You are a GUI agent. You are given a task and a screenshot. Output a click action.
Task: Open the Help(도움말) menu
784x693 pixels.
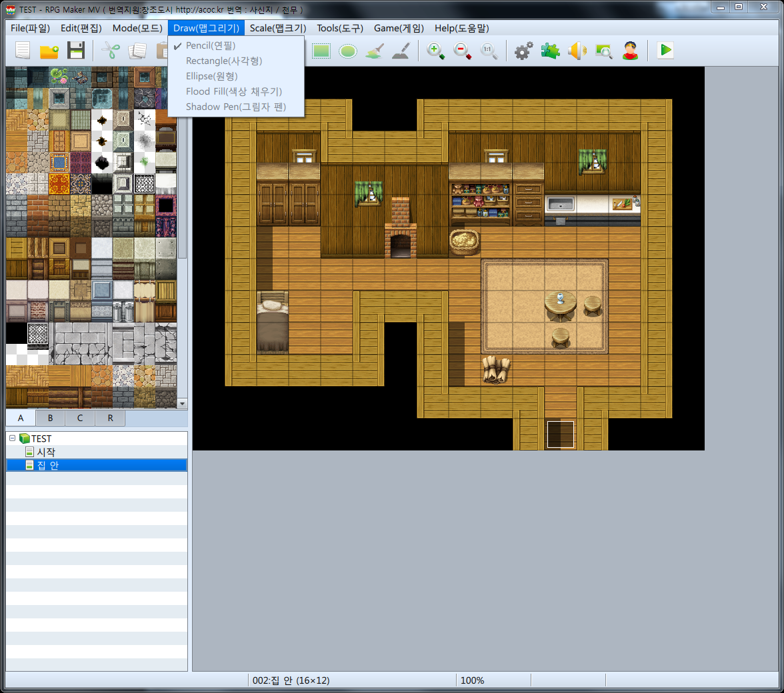[x=461, y=28]
